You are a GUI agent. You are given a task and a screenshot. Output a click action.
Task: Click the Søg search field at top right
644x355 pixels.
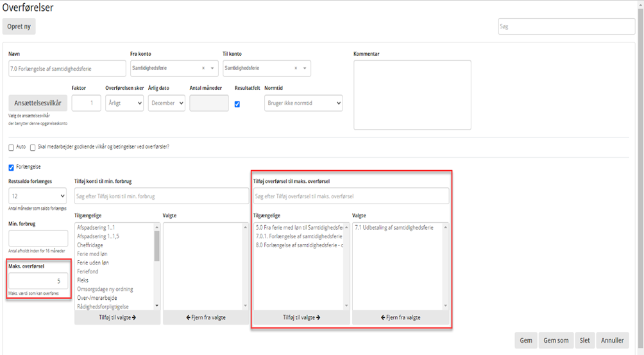click(x=566, y=26)
